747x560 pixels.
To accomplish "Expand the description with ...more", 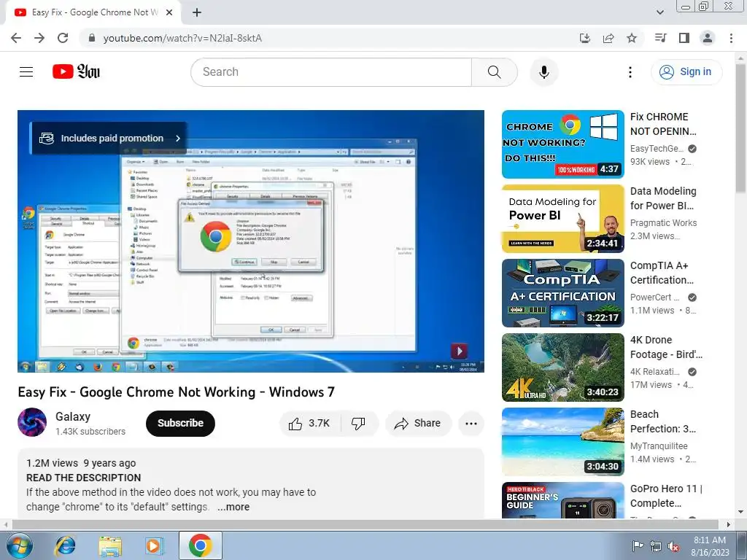I will tap(233, 507).
